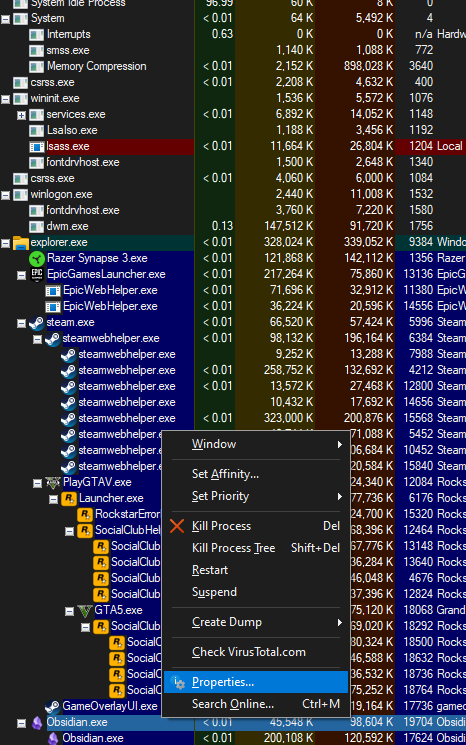Click the GameOverlayUI.exe Steam icon
This screenshot has height=745, width=466.
(x=53, y=707)
